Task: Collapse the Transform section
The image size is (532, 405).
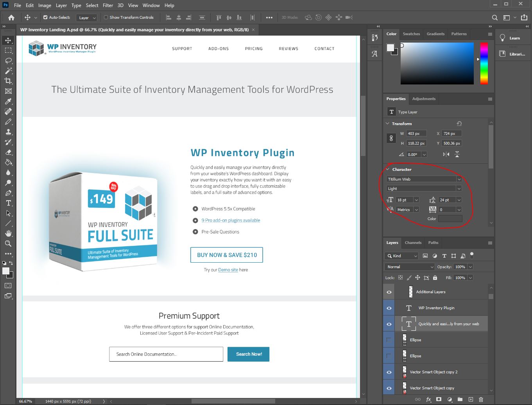Action: pyautogui.click(x=388, y=124)
